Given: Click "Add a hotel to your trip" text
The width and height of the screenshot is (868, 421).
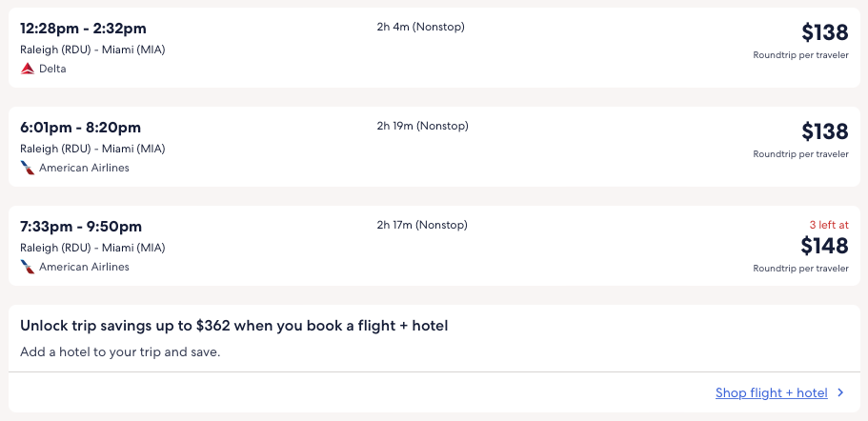Looking at the screenshot, I should coord(120,352).
